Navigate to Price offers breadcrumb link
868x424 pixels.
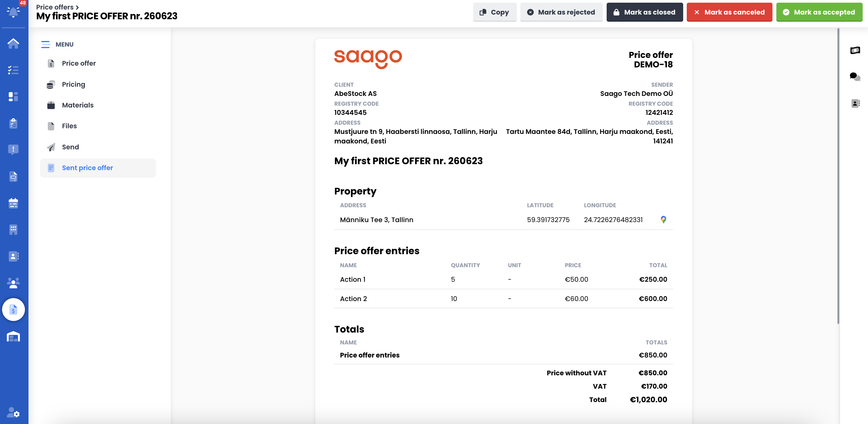point(54,7)
